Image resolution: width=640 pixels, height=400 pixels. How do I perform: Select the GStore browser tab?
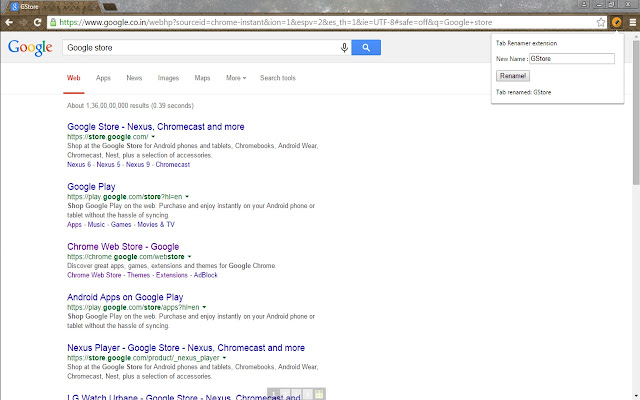point(51,7)
